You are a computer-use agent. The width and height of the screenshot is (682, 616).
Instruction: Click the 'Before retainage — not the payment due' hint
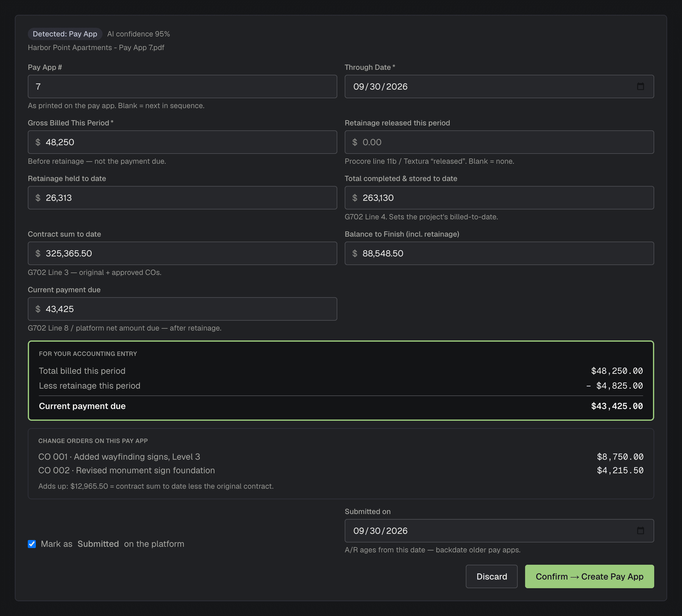pos(97,161)
